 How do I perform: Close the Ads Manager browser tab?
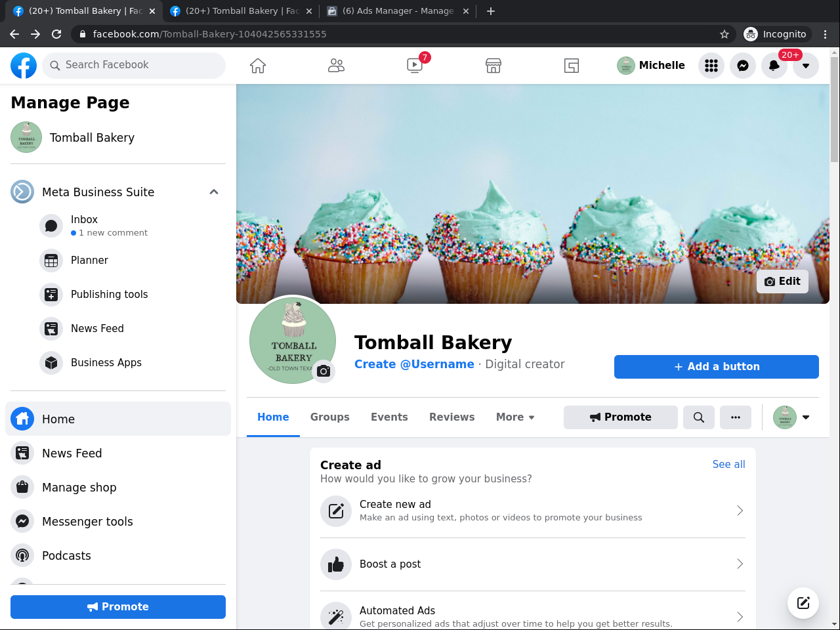pos(466,11)
